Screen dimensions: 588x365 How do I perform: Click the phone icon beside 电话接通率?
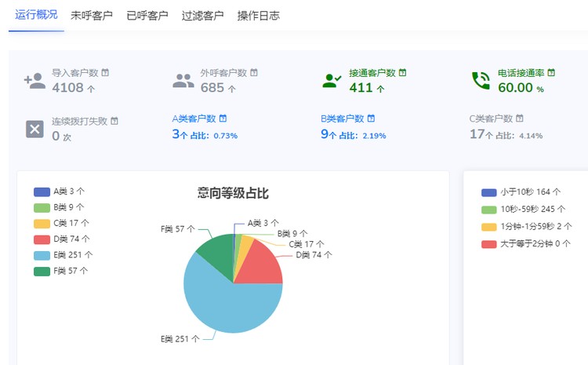(481, 81)
